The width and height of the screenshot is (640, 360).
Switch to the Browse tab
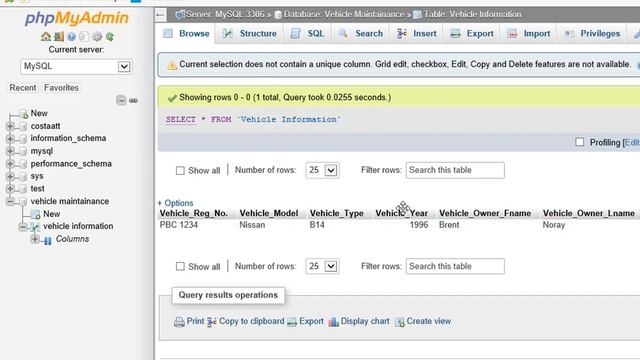(x=186, y=33)
